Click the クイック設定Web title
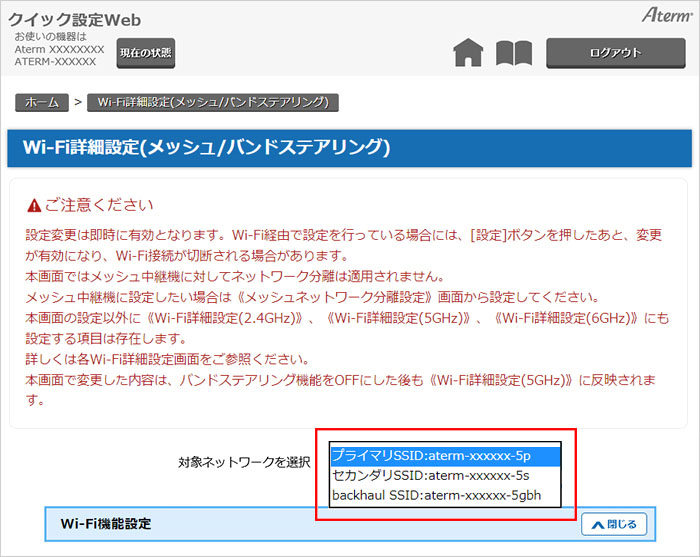This screenshot has height=557, width=700. (74, 19)
